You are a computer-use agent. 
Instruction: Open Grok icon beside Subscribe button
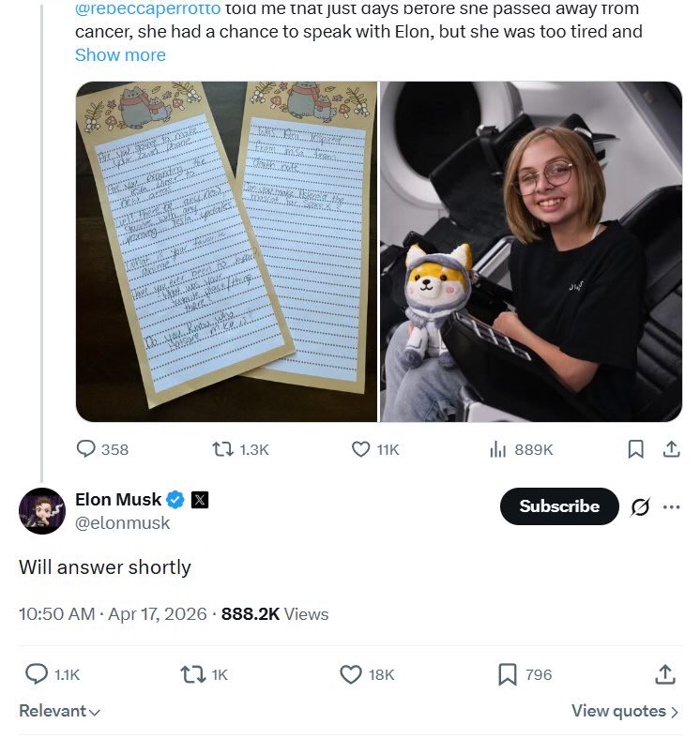pyautogui.click(x=640, y=506)
